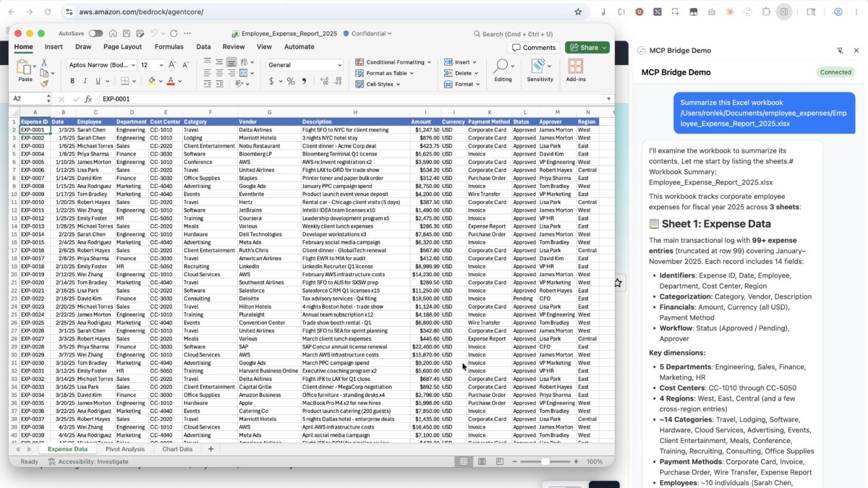Click the Add-ins ribbon icon
This screenshot has height=488, width=868.
[576, 71]
